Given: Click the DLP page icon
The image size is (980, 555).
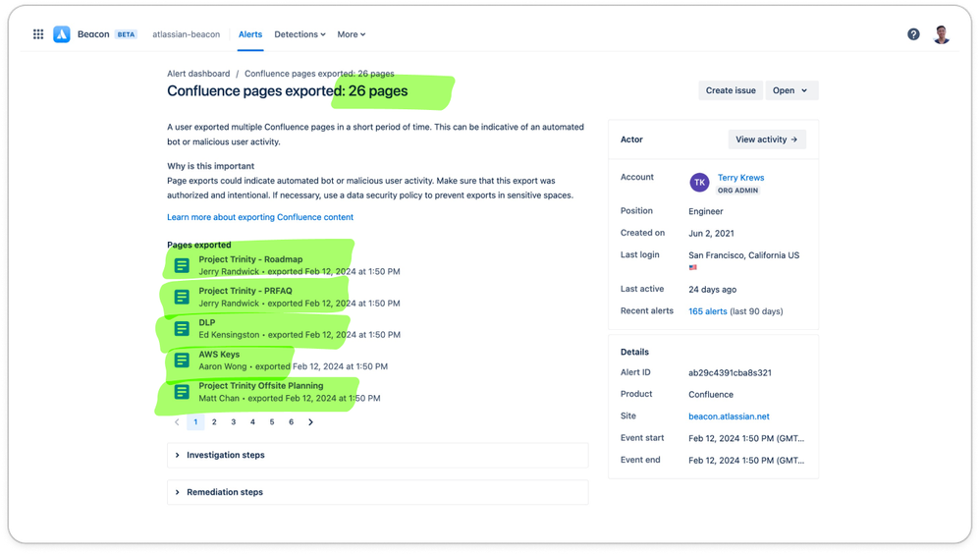Looking at the screenshot, I should [x=182, y=329].
